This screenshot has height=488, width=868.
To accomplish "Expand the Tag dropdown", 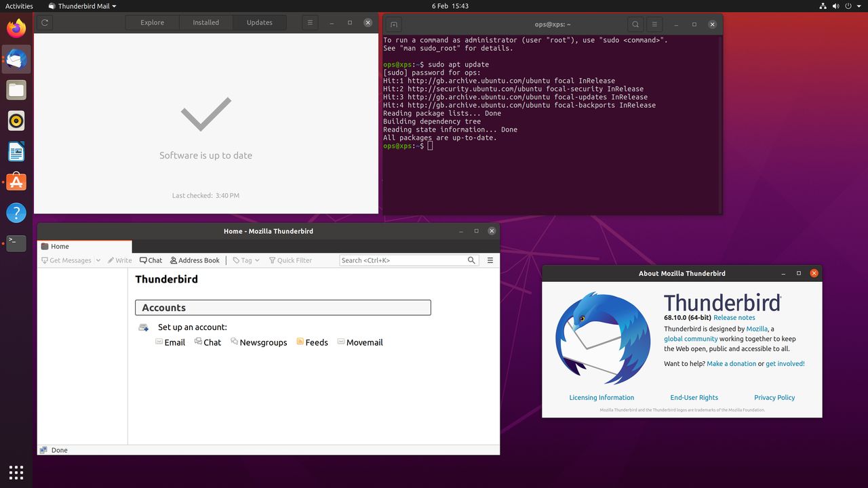I will tap(257, 260).
